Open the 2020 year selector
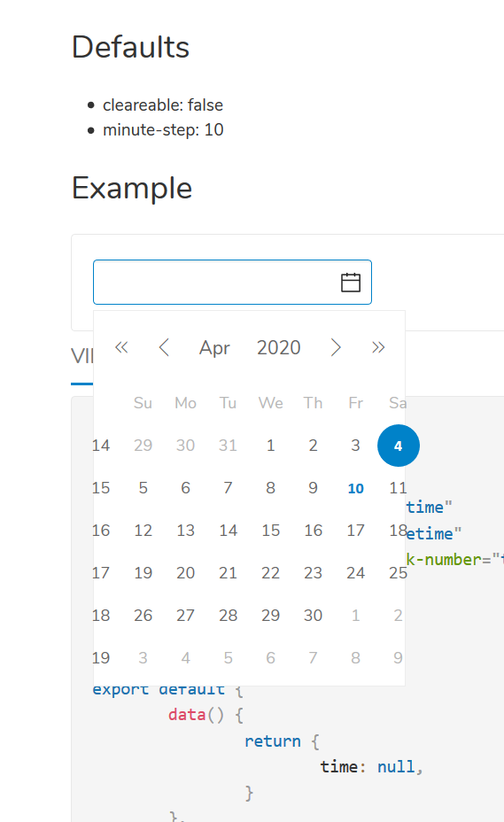504x822 pixels. coord(278,347)
